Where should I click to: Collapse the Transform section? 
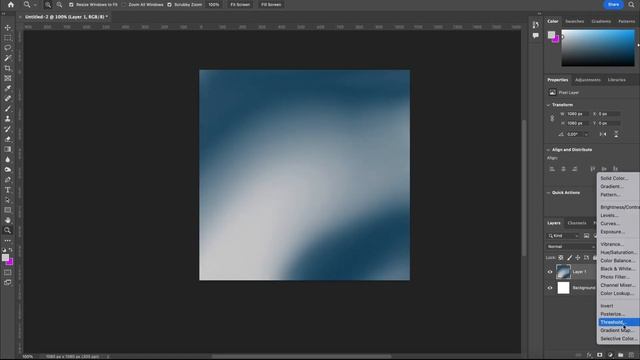coord(548,105)
